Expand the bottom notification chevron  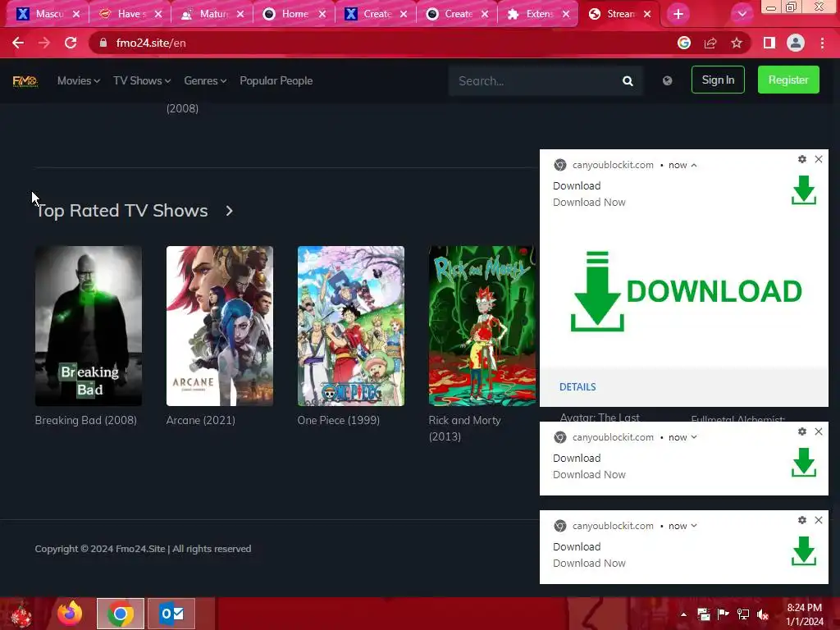pyautogui.click(x=694, y=526)
